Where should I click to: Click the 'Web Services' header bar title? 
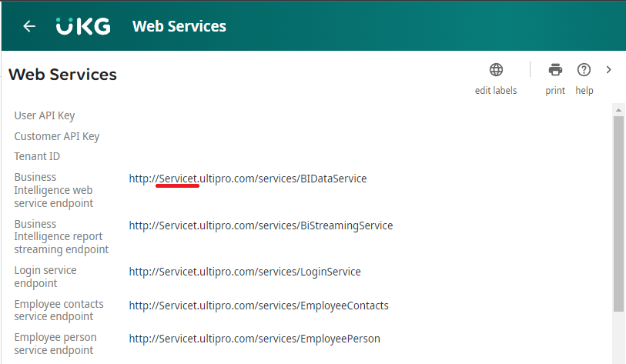tap(179, 26)
